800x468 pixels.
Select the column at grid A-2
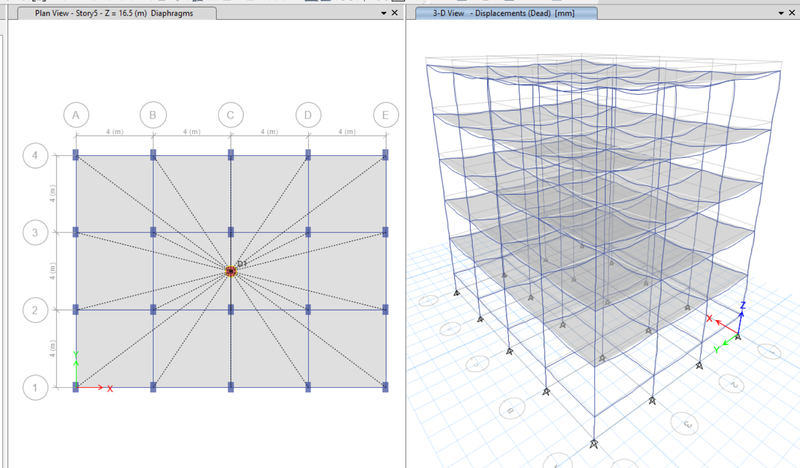point(76,309)
